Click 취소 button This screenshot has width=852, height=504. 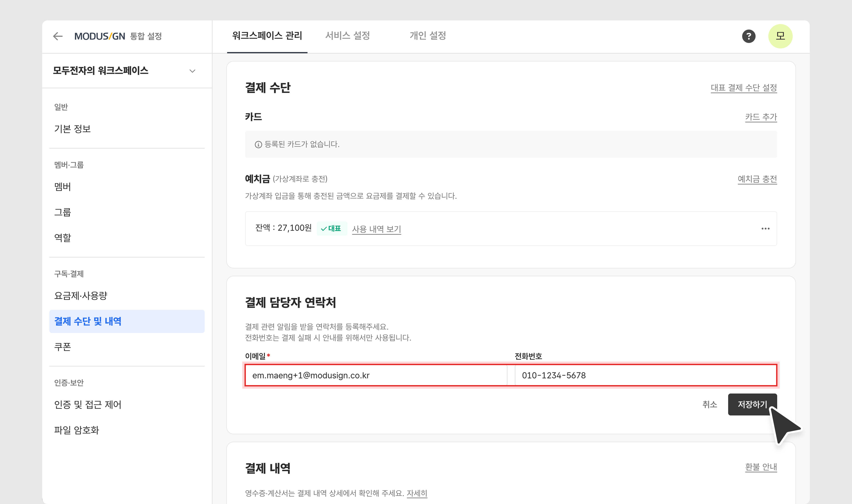709,404
